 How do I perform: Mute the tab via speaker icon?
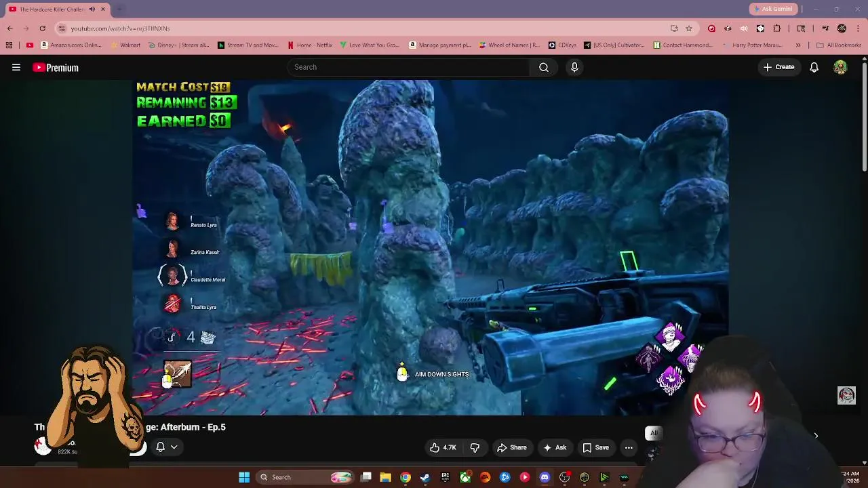tap(92, 9)
